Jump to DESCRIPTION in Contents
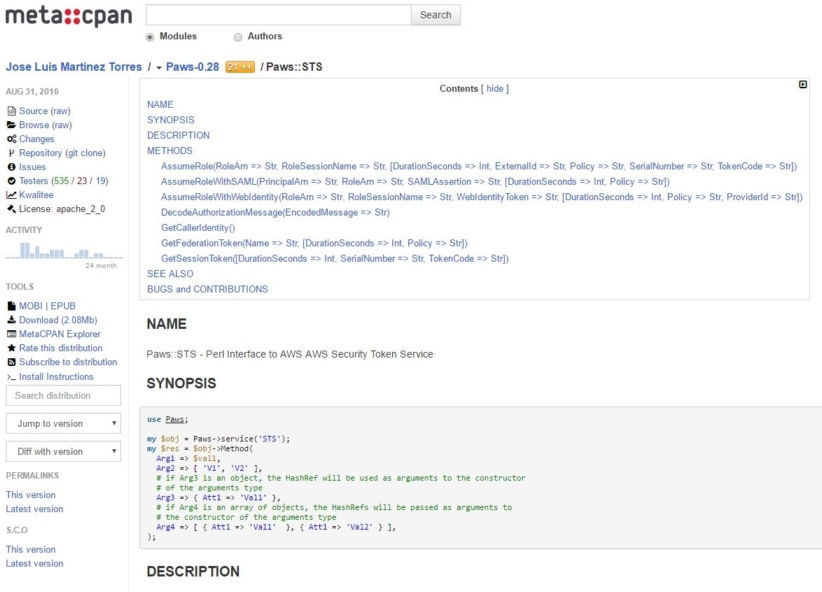822x592 pixels. pyautogui.click(x=178, y=135)
